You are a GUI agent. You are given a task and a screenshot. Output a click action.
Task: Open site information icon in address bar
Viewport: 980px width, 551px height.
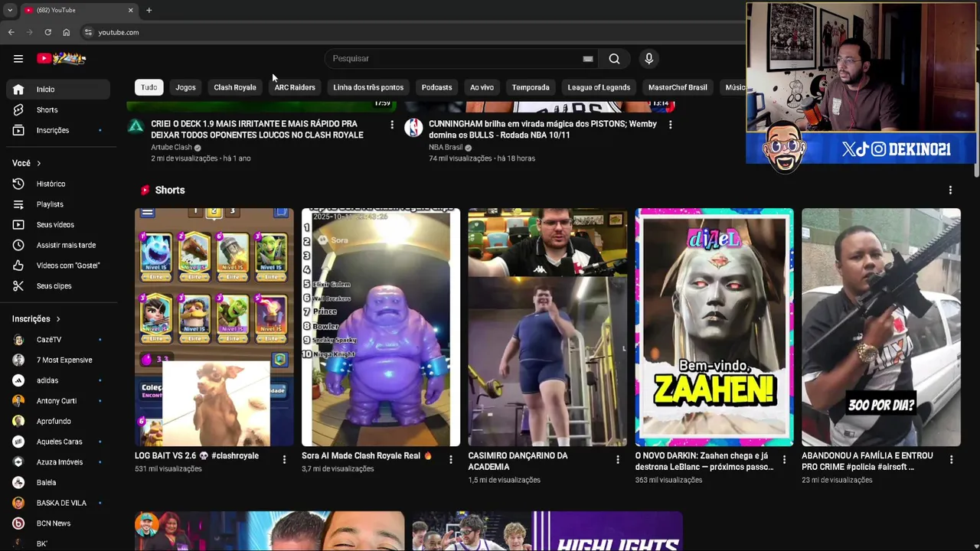pyautogui.click(x=88, y=32)
